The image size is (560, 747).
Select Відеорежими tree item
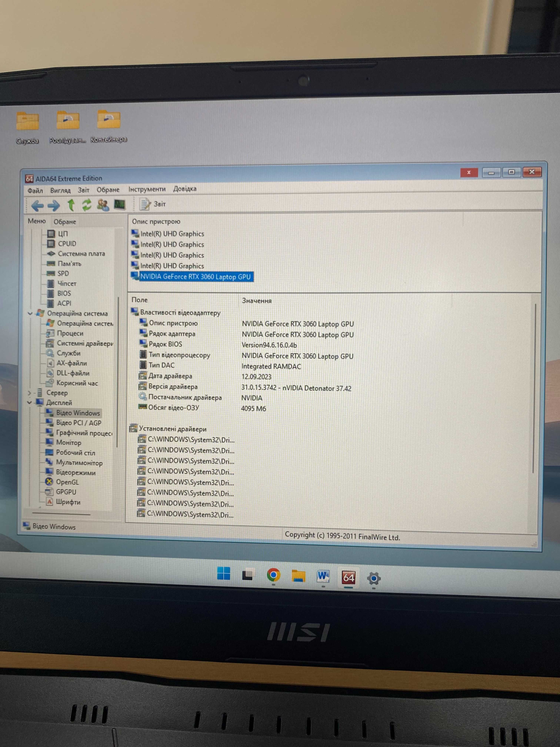pos(70,473)
